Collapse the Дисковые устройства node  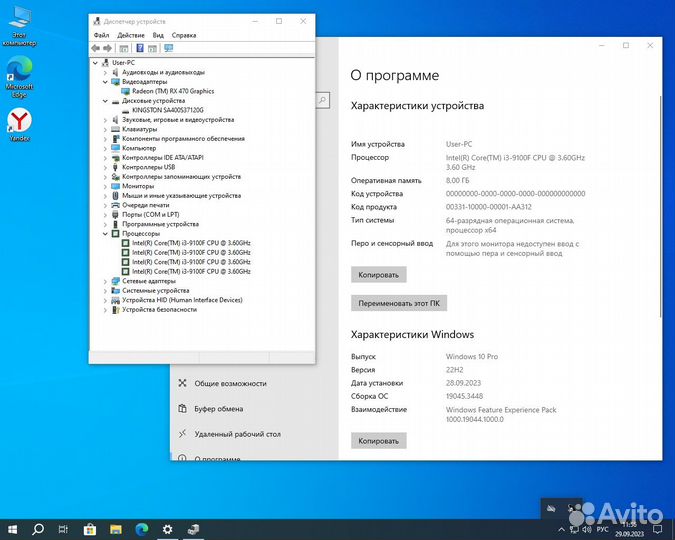tap(105, 101)
